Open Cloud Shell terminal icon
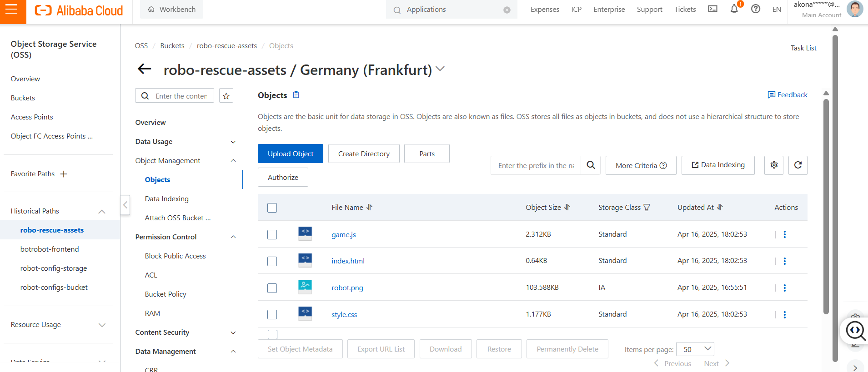The height and width of the screenshot is (372, 868). click(x=712, y=9)
